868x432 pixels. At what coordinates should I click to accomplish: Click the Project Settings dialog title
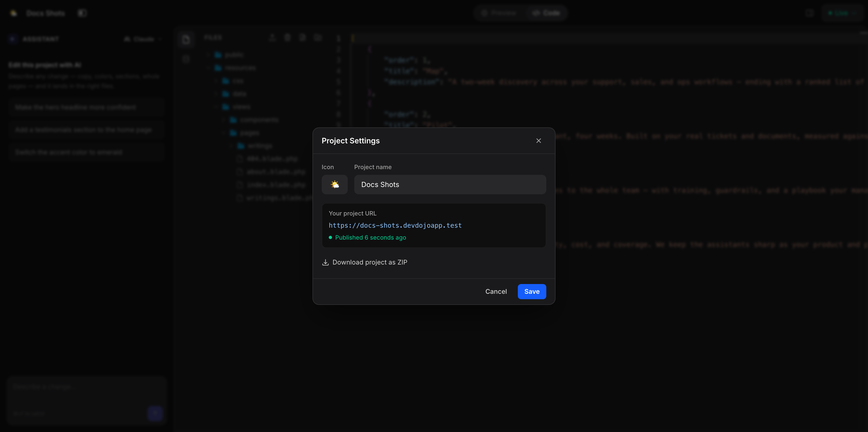(x=350, y=141)
